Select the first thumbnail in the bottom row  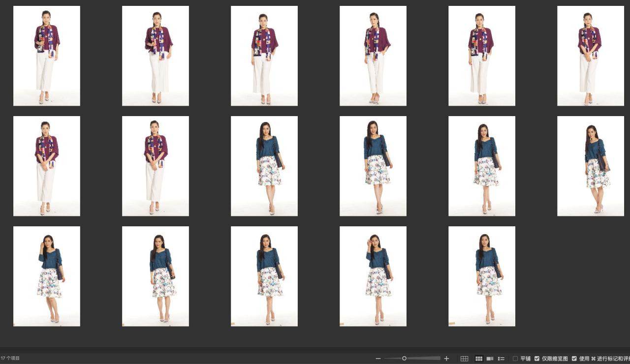tap(47, 276)
